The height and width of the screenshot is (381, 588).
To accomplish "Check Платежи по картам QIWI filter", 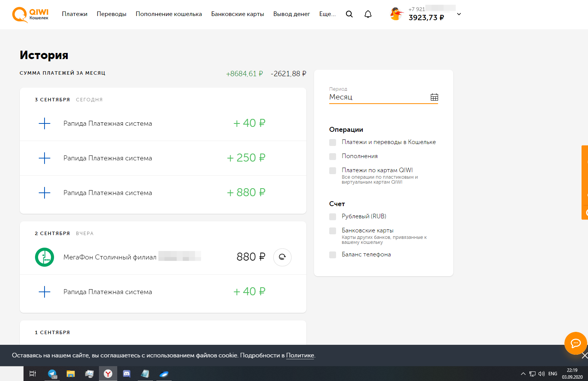I will pos(333,170).
